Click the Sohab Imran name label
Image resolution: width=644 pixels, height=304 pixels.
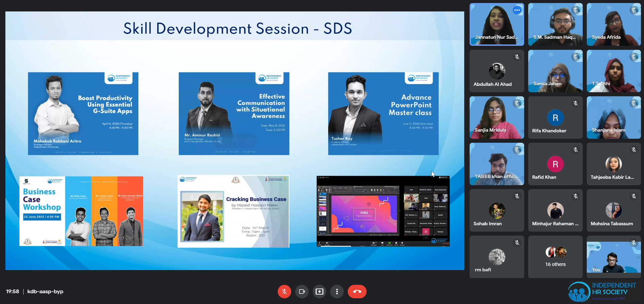[x=487, y=224]
